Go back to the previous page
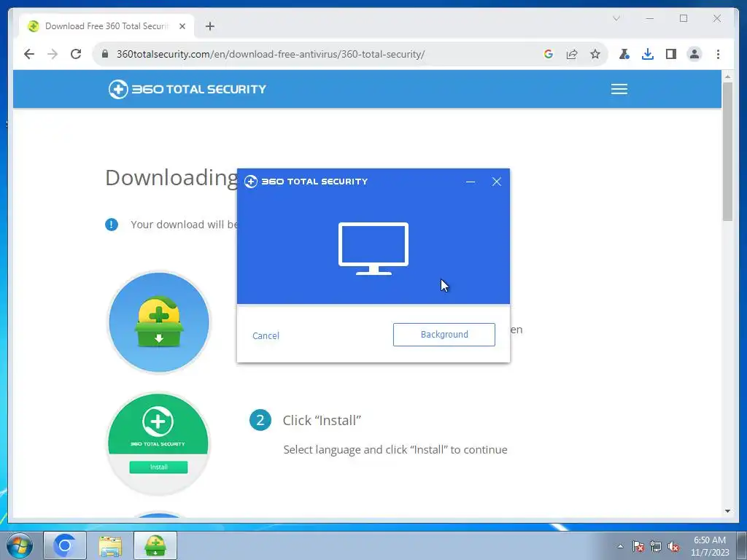Image resolution: width=747 pixels, height=560 pixels. point(29,54)
